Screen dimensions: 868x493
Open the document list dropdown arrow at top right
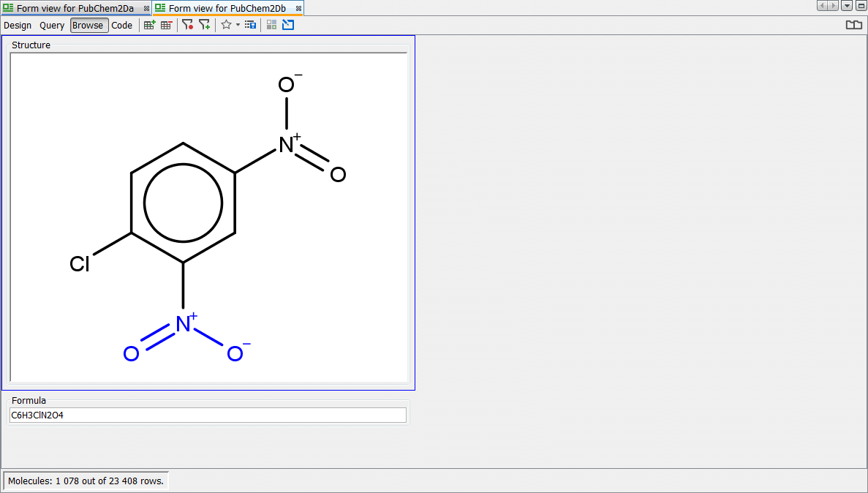[x=847, y=6]
